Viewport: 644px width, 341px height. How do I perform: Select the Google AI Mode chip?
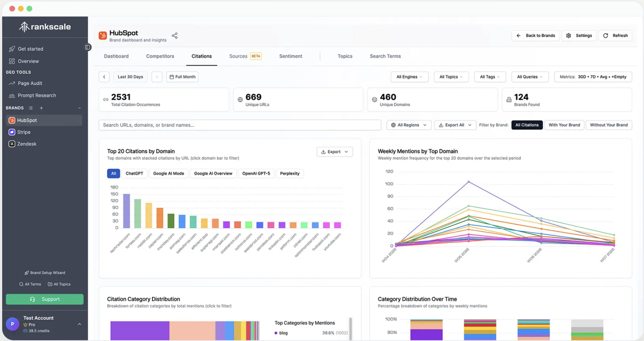click(x=169, y=173)
